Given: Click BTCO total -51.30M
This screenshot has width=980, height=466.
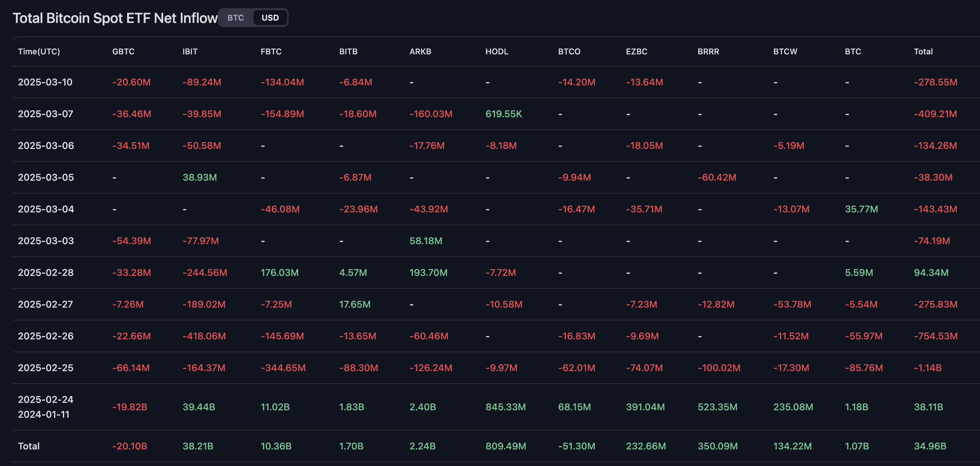Looking at the screenshot, I should coord(577,446).
